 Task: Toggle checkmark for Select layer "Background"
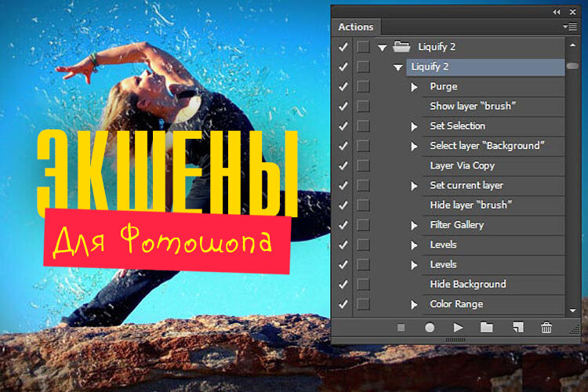click(x=343, y=146)
